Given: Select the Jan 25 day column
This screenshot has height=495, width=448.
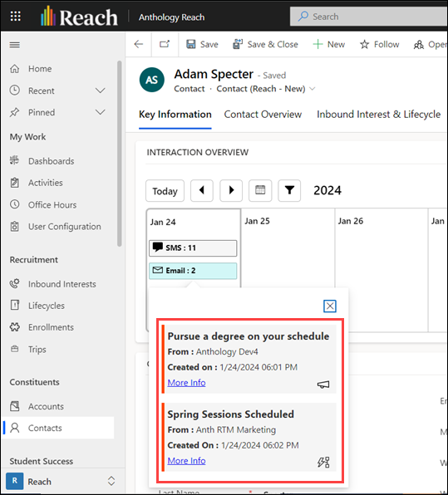Looking at the screenshot, I should [x=257, y=221].
